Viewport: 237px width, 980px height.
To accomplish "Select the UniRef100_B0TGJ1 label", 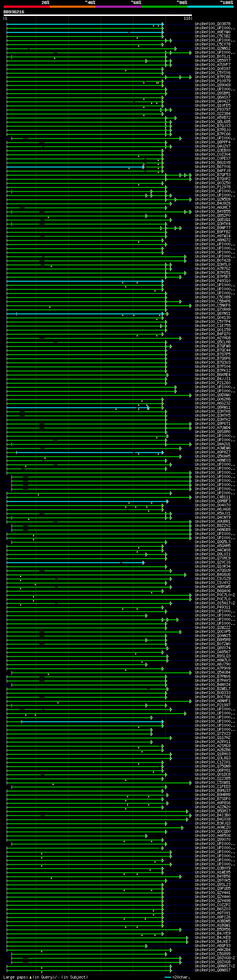I will pyautogui.click(x=213, y=57).
